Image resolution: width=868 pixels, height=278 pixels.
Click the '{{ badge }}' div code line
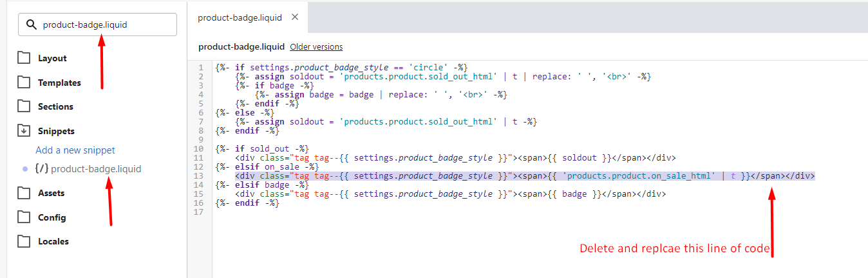[x=451, y=194]
